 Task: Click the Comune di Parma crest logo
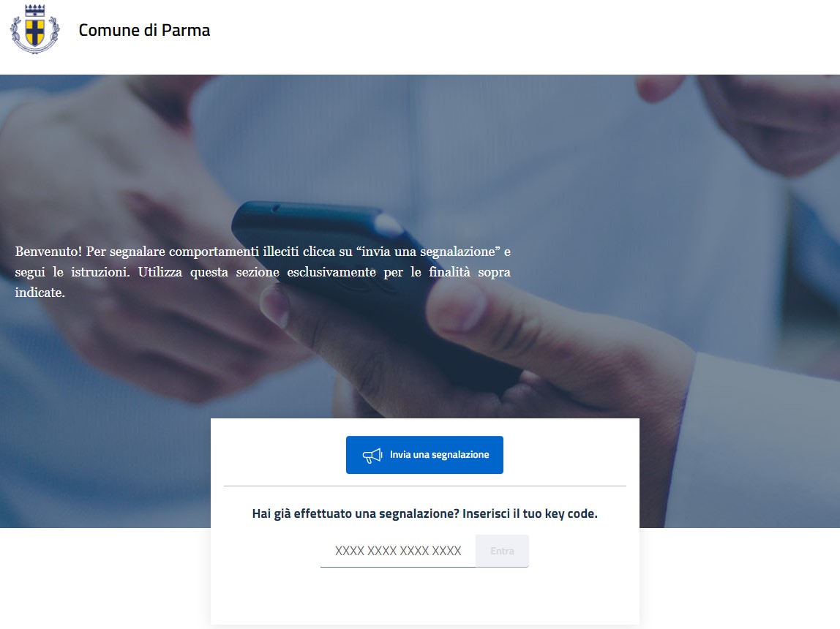pyautogui.click(x=35, y=29)
